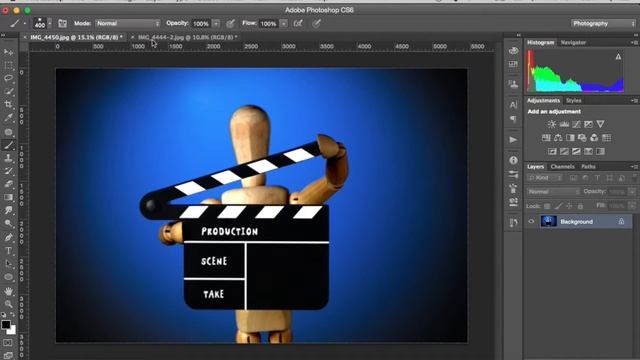Toggle lock image pixels

(x=558, y=206)
